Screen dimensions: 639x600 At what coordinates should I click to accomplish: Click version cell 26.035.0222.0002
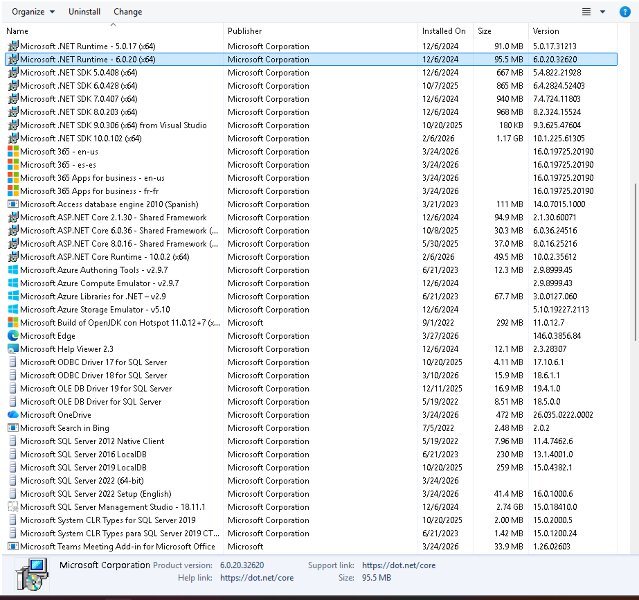pyautogui.click(x=563, y=415)
